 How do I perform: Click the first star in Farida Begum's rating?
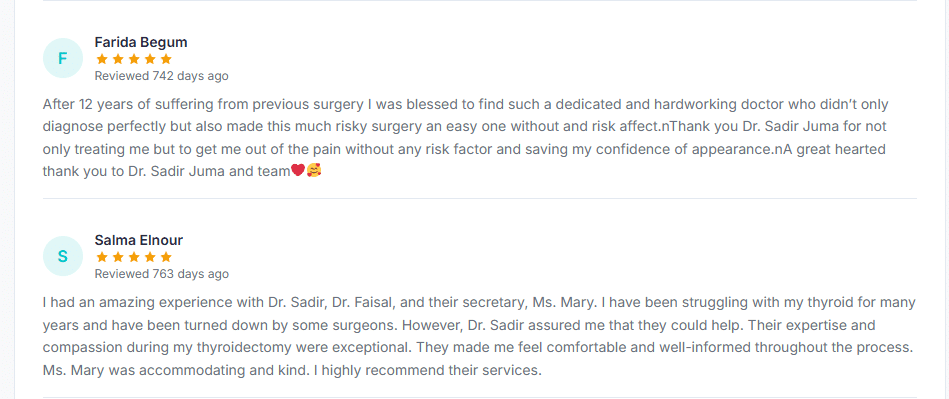point(102,59)
